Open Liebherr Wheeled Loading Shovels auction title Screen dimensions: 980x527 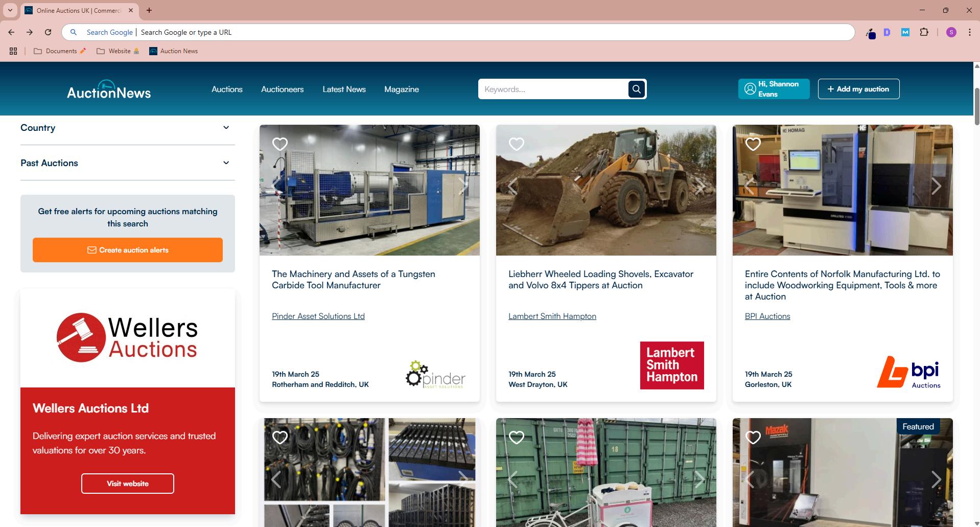(x=601, y=280)
